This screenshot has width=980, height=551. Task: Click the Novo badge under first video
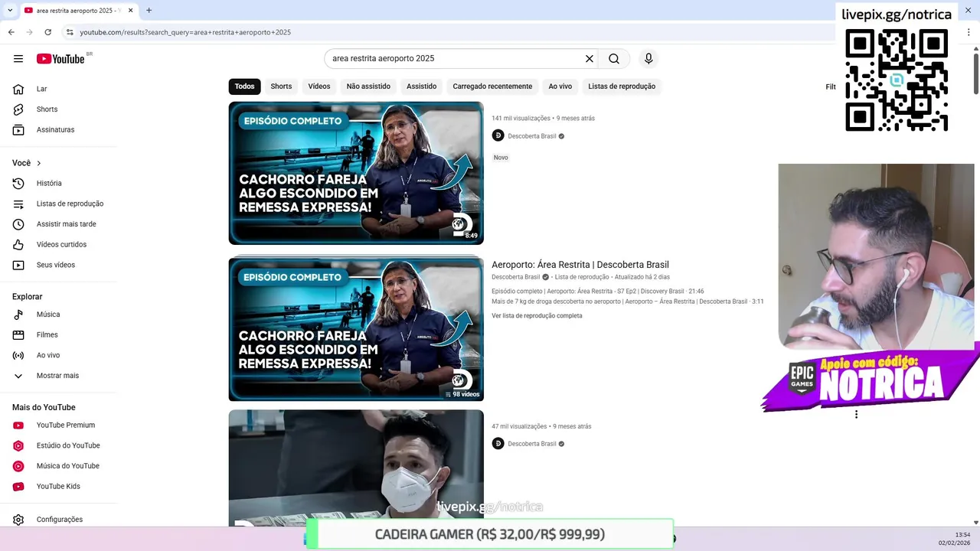(x=501, y=158)
